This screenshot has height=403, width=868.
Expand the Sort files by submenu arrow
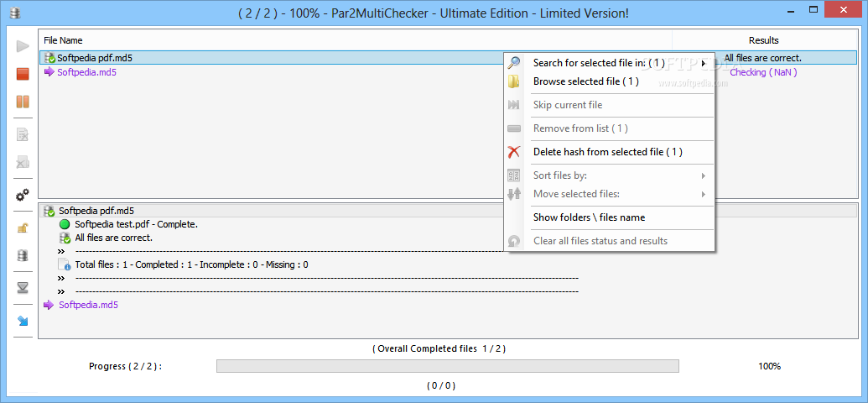click(x=704, y=175)
